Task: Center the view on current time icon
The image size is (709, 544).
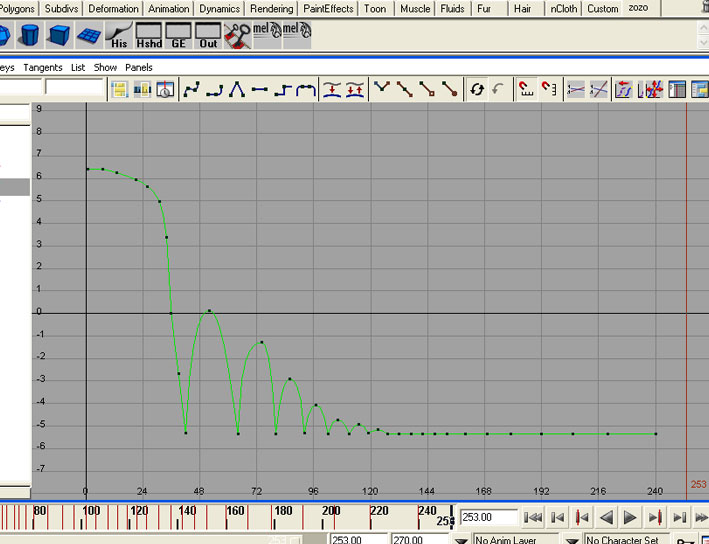Action: [165, 90]
